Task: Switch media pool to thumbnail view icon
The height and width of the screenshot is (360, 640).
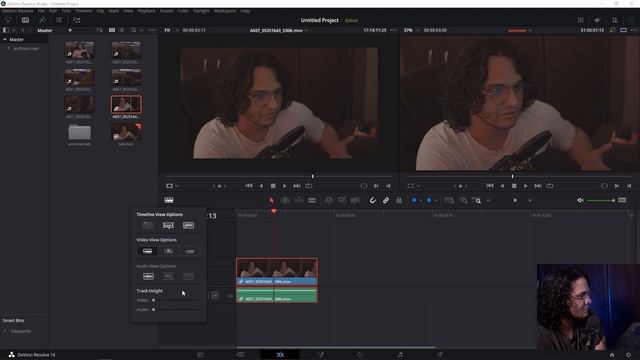Action: point(112,30)
